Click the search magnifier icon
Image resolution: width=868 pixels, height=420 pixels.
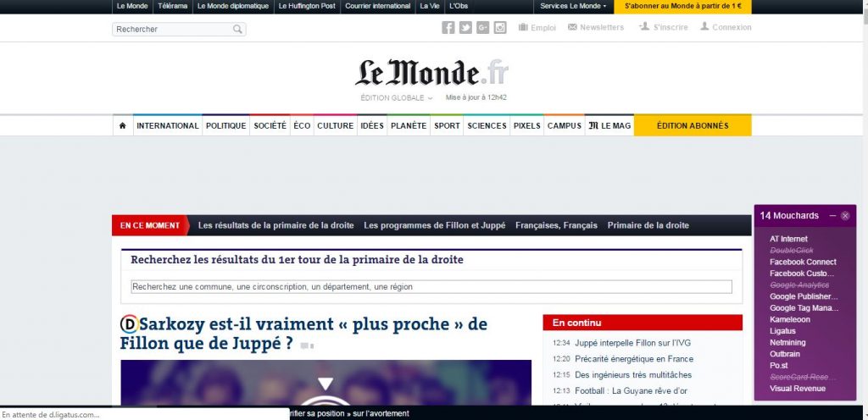coord(237,30)
